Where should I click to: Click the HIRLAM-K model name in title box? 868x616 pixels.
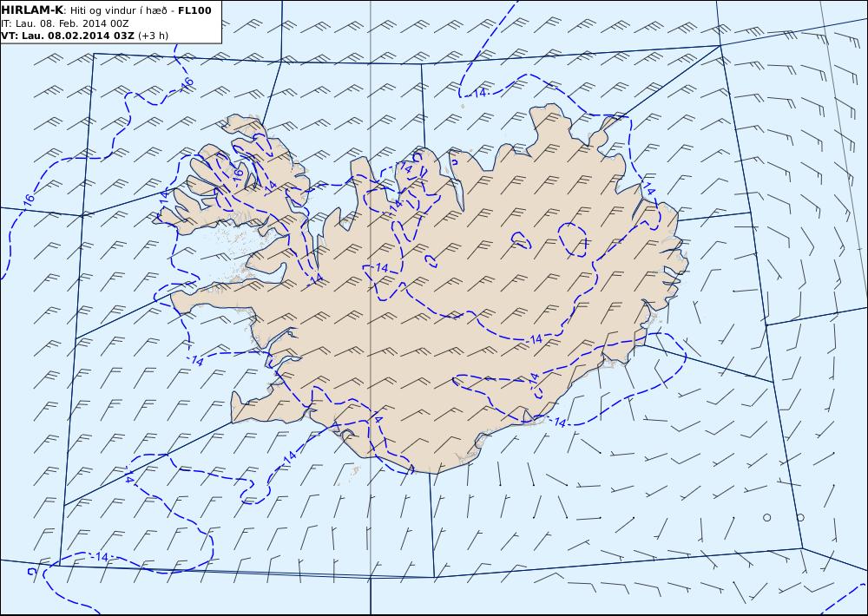pyautogui.click(x=32, y=10)
